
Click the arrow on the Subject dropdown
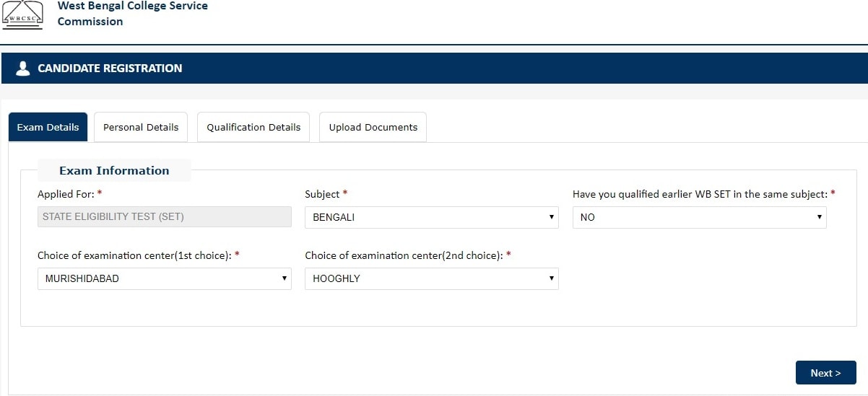(551, 217)
